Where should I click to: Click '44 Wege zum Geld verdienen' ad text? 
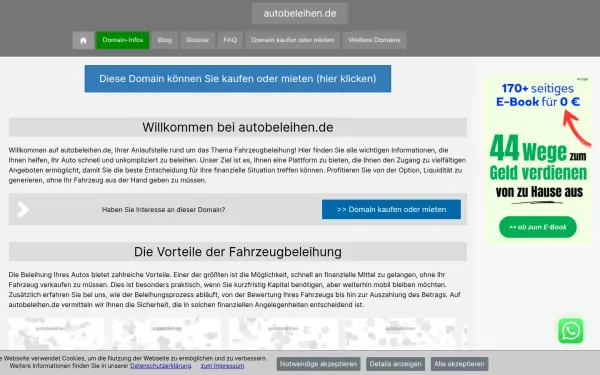point(538,158)
